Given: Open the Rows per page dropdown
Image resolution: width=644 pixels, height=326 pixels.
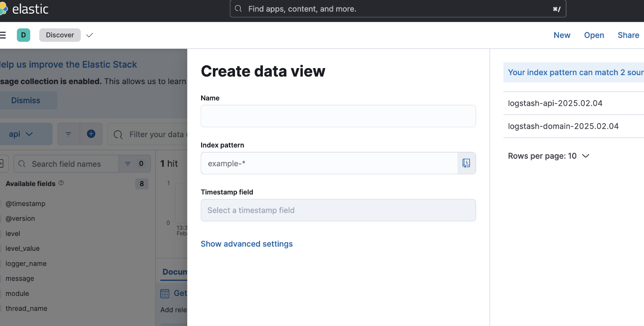Looking at the screenshot, I should [x=549, y=156].
